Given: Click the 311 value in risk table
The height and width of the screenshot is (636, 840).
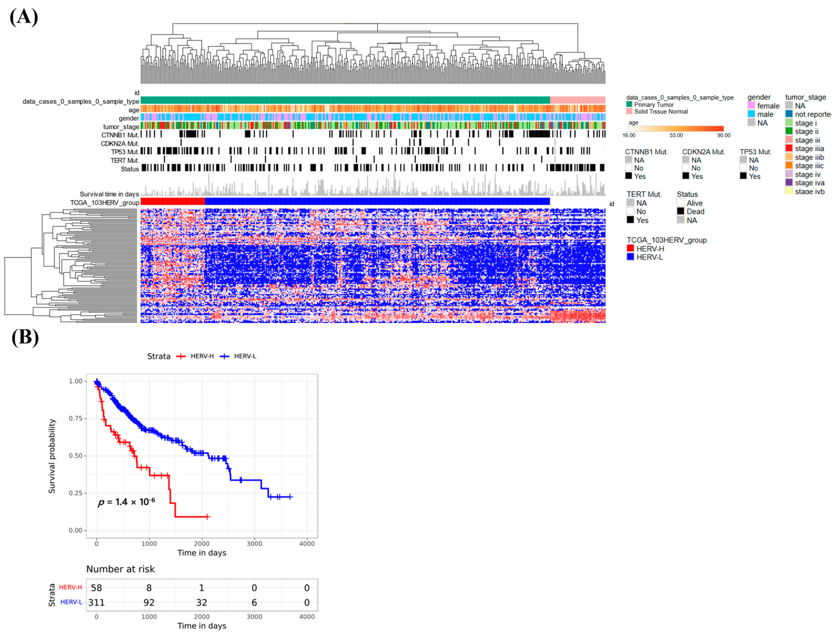Looking at the screenshot, I should click(x=97, y=602).
